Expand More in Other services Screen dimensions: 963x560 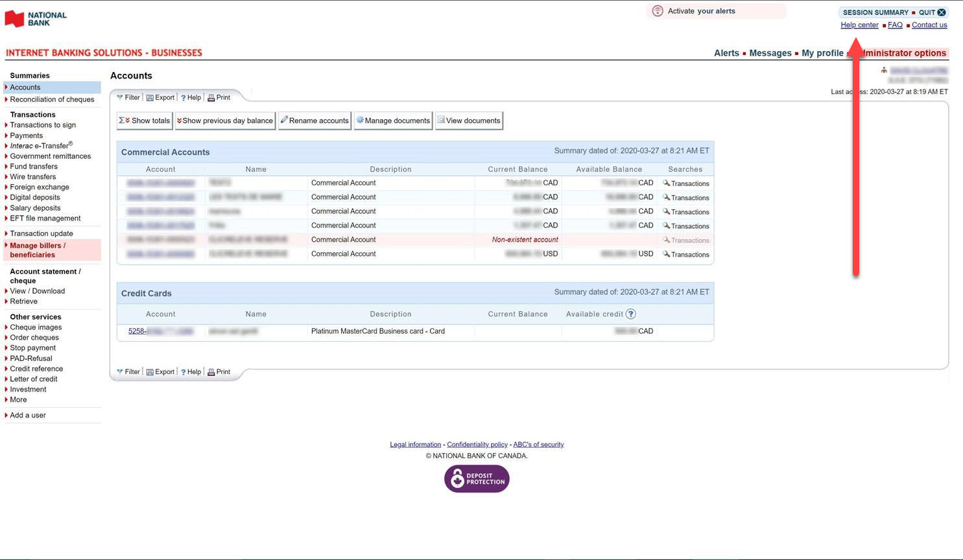[x=18, y=400]
